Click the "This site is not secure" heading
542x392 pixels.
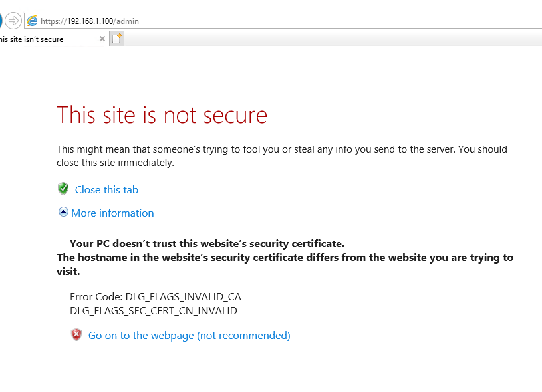tap(162, 115)
